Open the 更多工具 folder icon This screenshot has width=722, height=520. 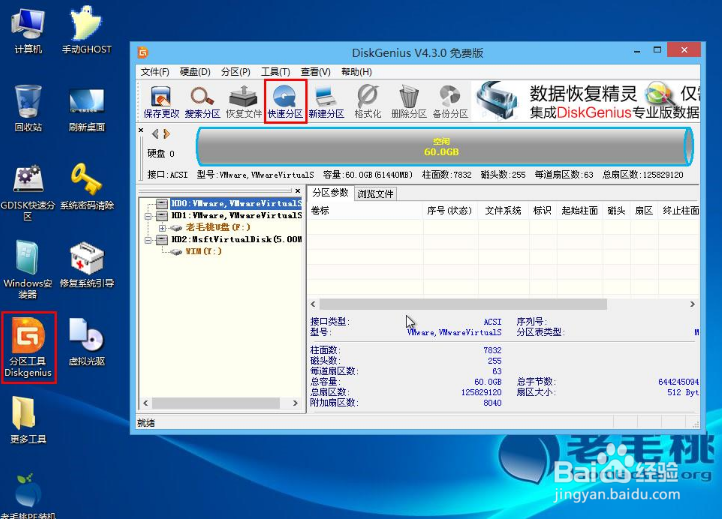pyautogui.click(x=28, y=420)
